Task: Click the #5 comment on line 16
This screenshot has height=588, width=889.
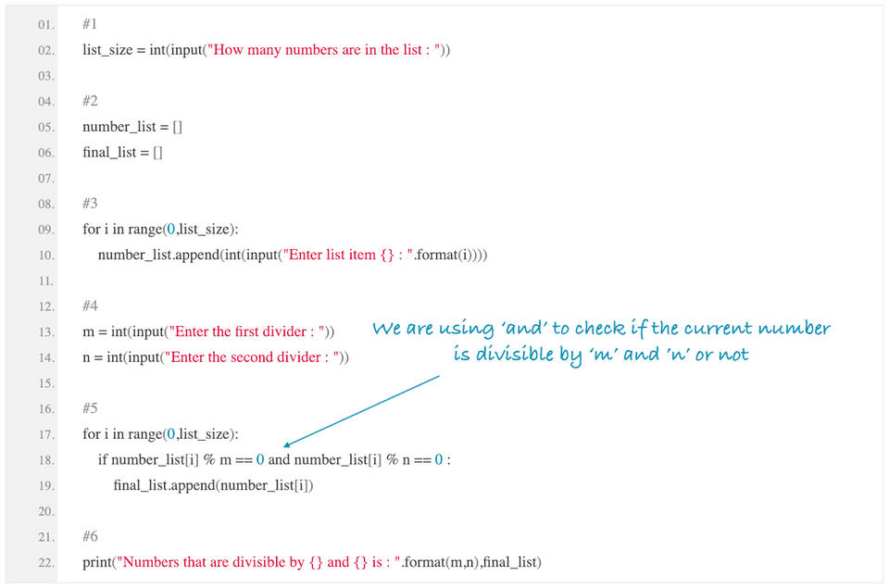Action: 90,408
